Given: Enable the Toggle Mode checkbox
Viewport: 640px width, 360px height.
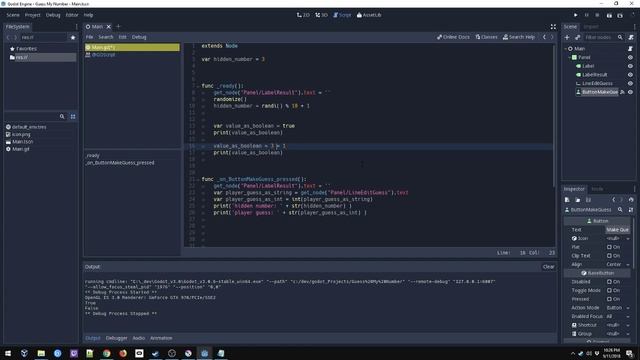Looking at the screenshot, I should click(609, 291).
